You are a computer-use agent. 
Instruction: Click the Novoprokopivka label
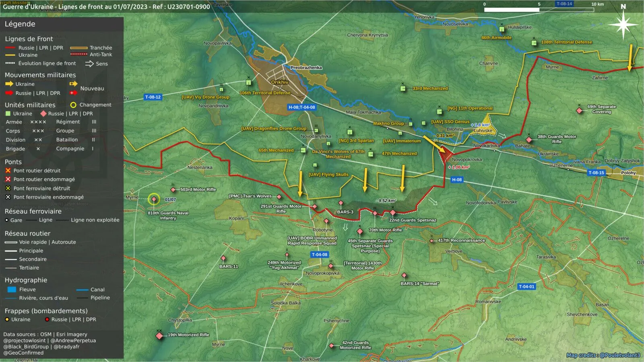point(322,273)
